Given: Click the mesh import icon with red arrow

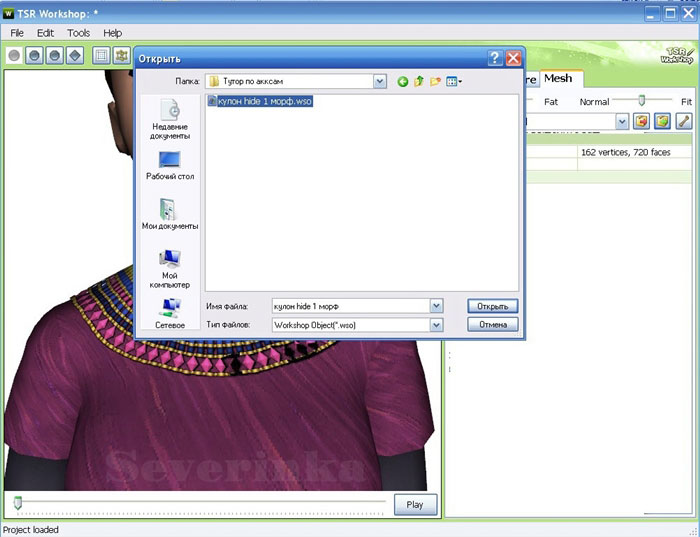Looking at the screenshot, I should pyautogui.click(x=641, y=121).
